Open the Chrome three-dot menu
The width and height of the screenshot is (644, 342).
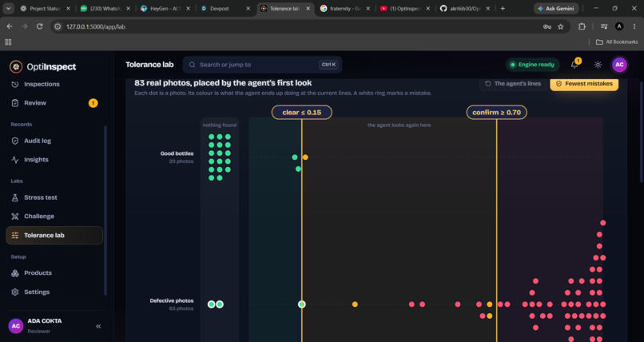pyautogui.click(x=634, y=26)
